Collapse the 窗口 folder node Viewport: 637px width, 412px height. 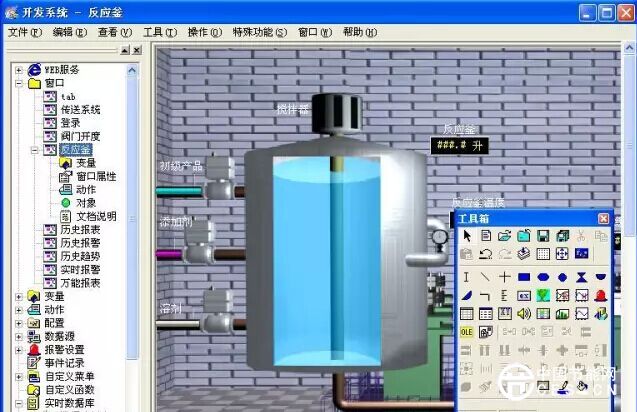pos(18,83)
